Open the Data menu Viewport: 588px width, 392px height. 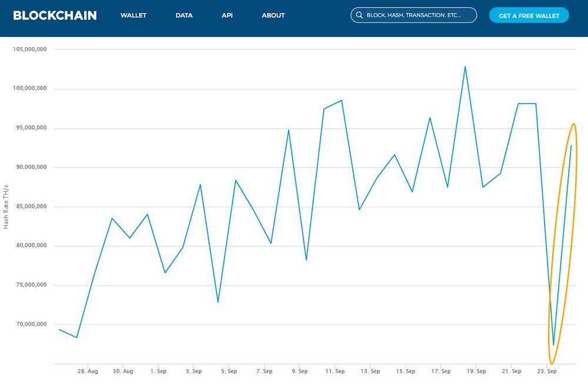[183, 15]
